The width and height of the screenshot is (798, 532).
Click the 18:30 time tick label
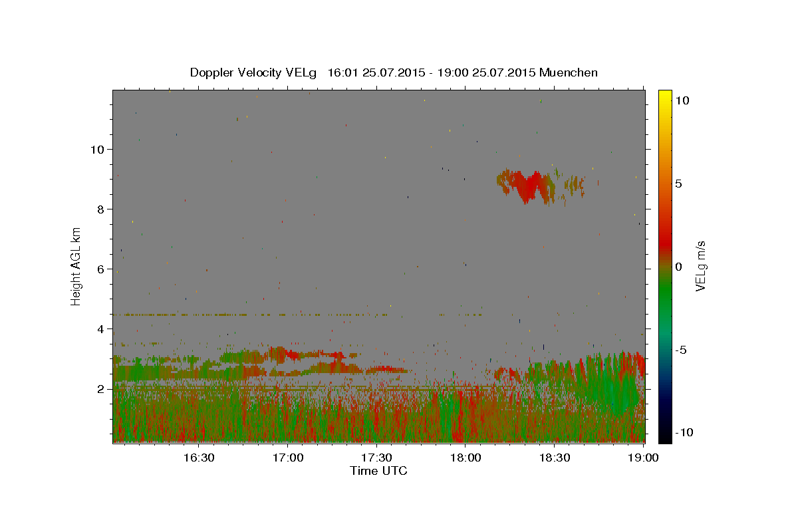tap(554, 458)
